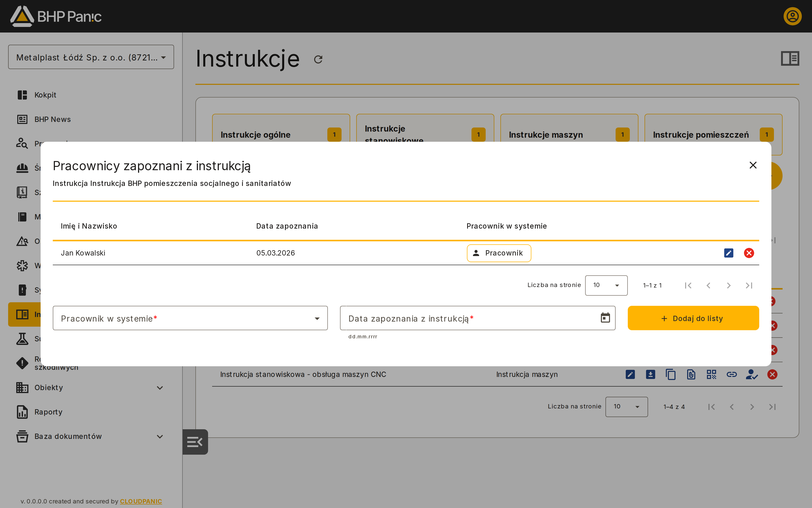Click the Raporty chart icon in sidebar

coord(22,412)
